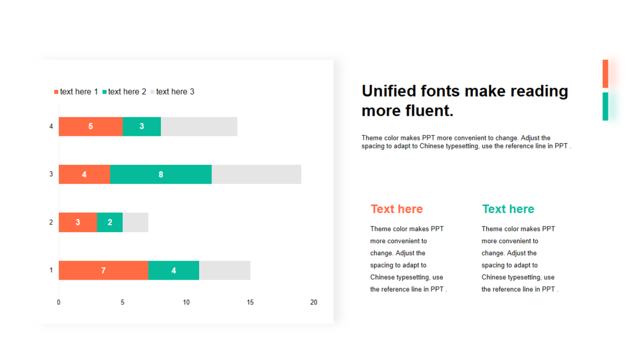Click the green legend marker for text here 2

click(x=105, y=92)
